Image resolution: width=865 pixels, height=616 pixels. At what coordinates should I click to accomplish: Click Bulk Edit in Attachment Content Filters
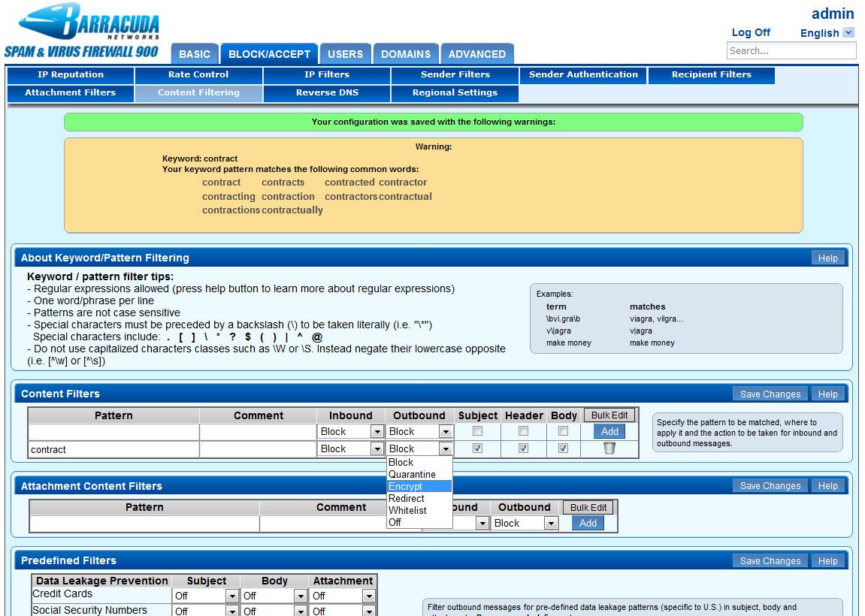pos(588,507)
